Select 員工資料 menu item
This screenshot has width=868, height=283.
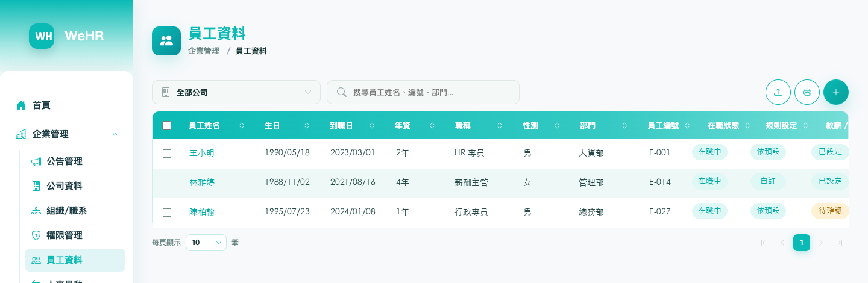pos(75,260)
